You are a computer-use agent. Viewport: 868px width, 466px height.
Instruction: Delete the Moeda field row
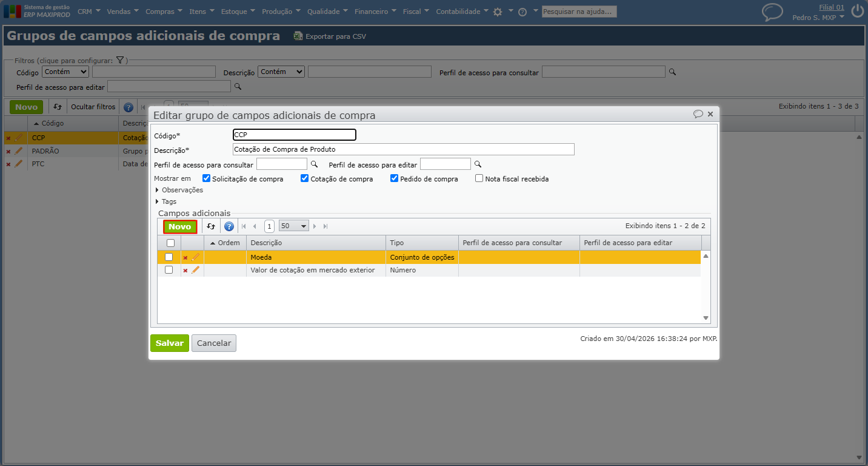pyautogui.click(x=185, y=258)
